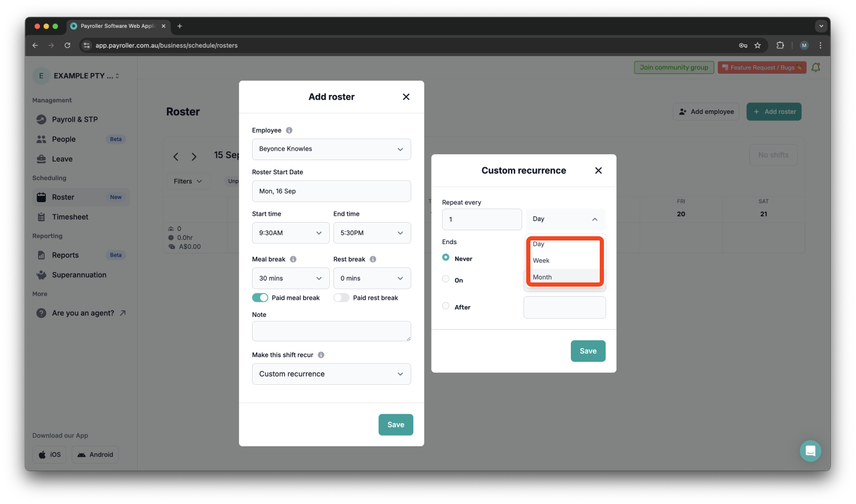Choose Week from the unit list
Screen dimensions: 856x504
[x=565, y=261]
